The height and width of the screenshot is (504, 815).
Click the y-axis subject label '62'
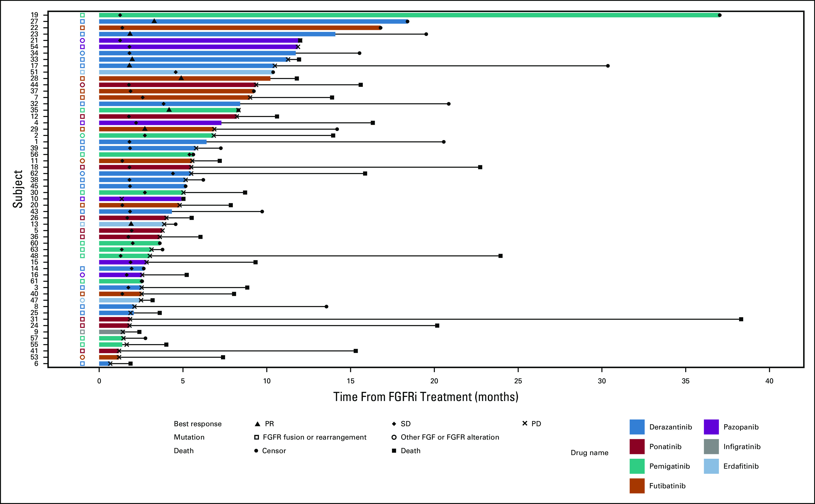pyautogui.click(x=34, y=173)
